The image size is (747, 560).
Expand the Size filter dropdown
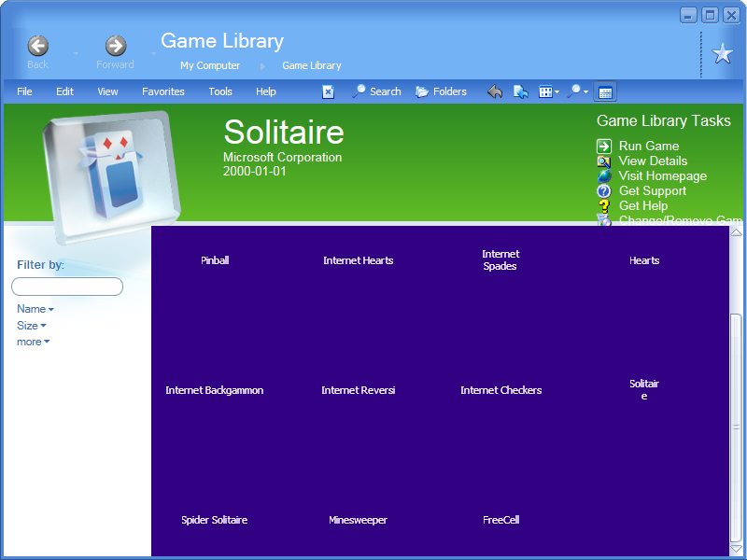click(x=32, y=326)
